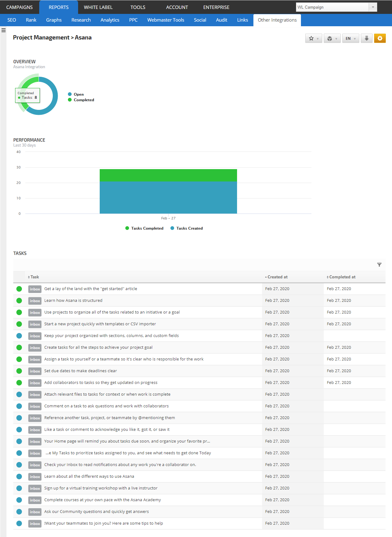
Task: Click 'My Tasks to prioritize tasks assigned' task
Action: click(x=128, y=453)
